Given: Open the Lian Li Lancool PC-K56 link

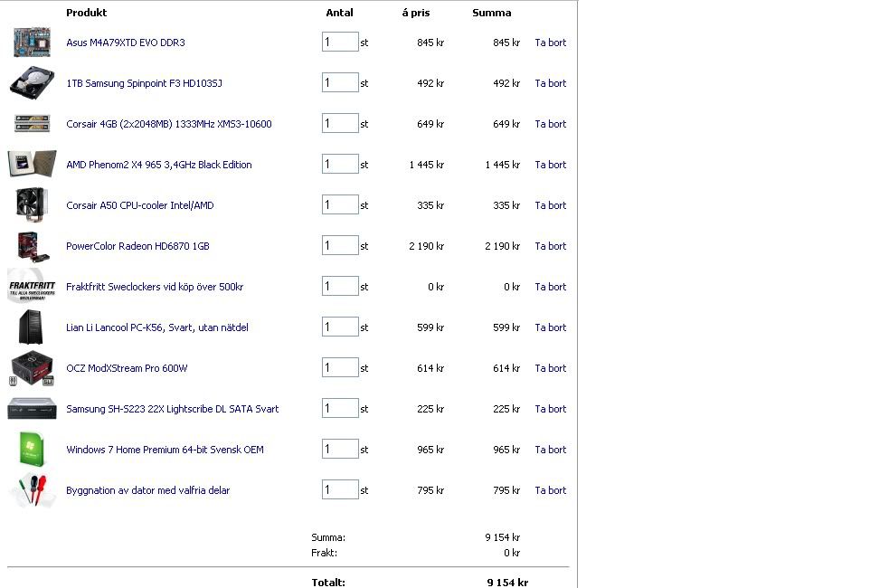Looking at the screenshot, I should [156, 327].
